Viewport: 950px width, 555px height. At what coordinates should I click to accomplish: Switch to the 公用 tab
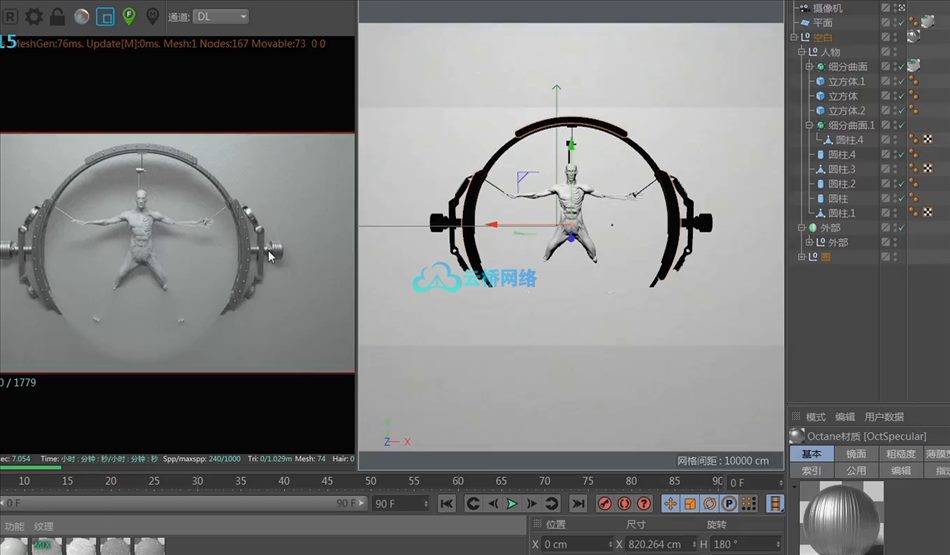[x=856, y=470]
